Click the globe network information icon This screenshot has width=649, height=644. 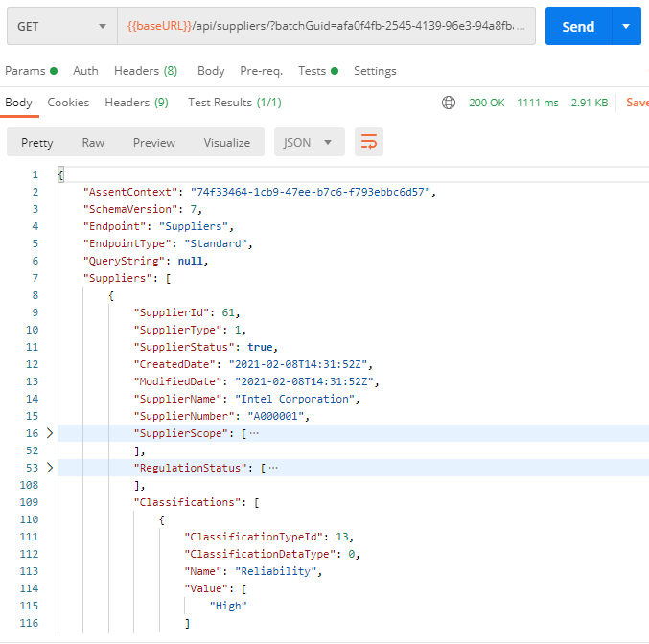pos(449,103)
